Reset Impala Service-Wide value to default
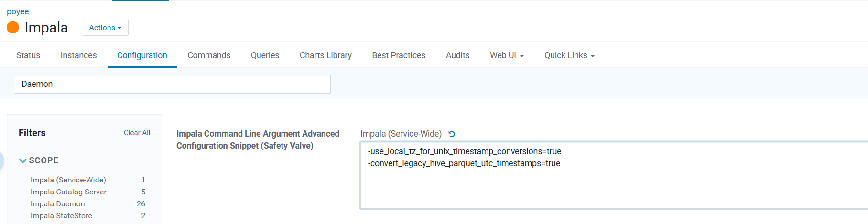This screenshot has height=224, width=868. pyautogui.click(x=452, y=134)
